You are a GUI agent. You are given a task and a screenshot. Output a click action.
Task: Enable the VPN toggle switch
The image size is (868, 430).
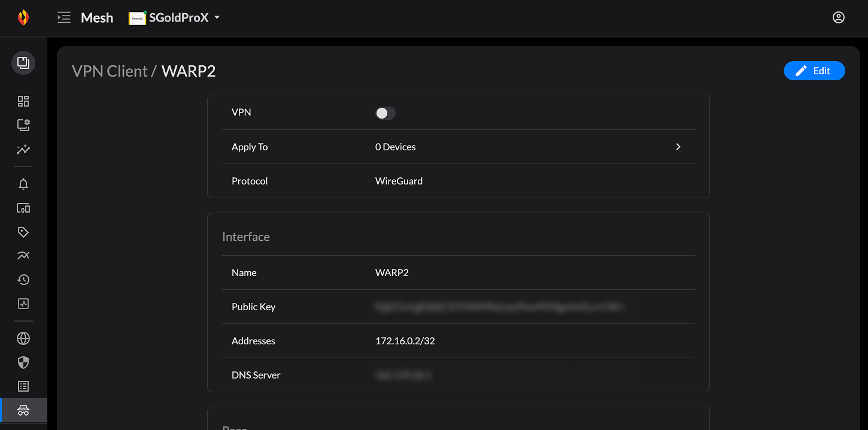coord(385,113)
